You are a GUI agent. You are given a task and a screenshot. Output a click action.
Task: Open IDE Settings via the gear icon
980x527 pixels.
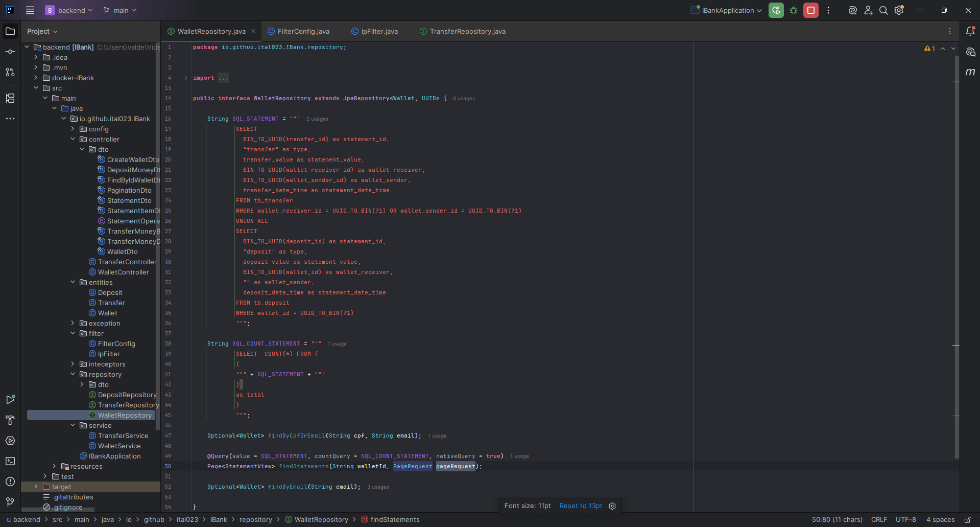[899, 10]
